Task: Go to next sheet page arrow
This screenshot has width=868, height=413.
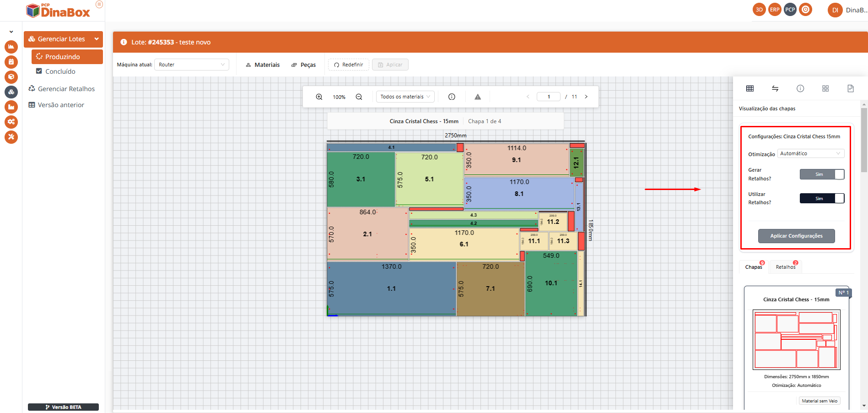Action: [586, 97]
